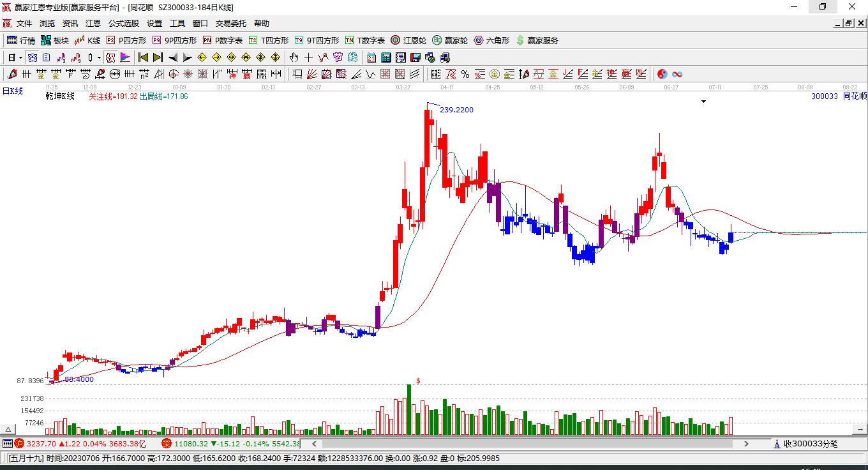Click the red-blue yin-yang icon
This screenshot has width=868, height=470.
(x=662, y=74)
